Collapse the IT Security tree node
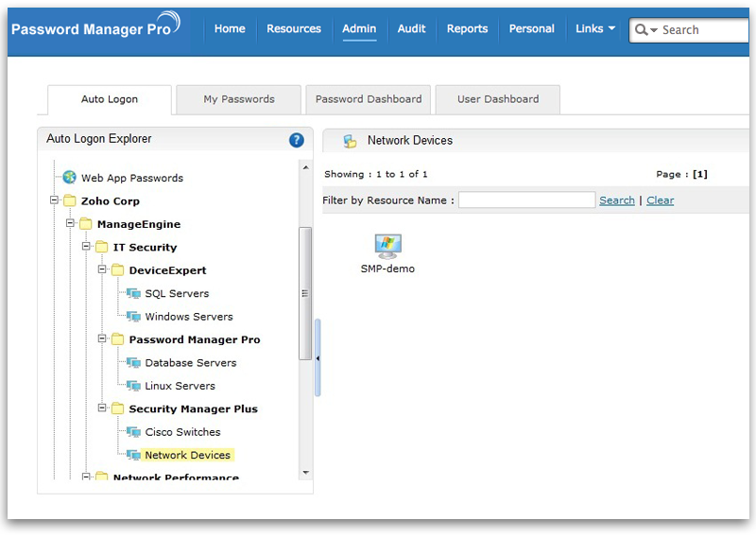Screen dimensions: 756x538 86,246
